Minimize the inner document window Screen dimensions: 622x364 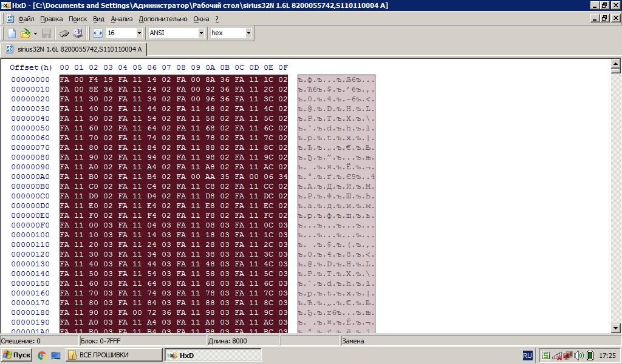click(x=595, y=18)
